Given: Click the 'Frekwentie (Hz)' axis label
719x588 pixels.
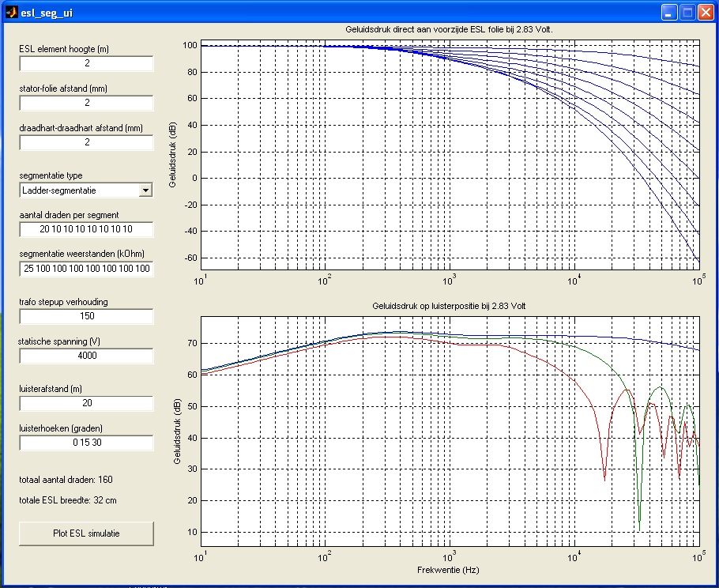Looking at the screenshot, I should (448, 570).
